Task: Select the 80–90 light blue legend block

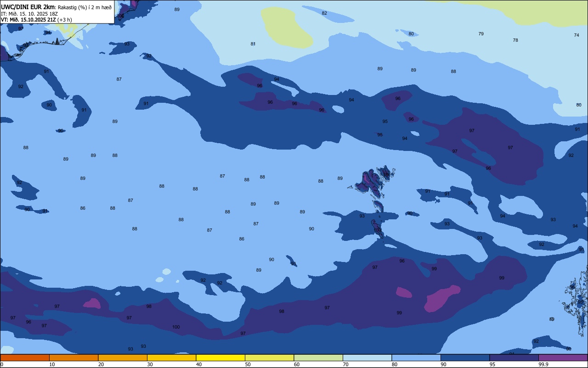Action: click(416, 357)
